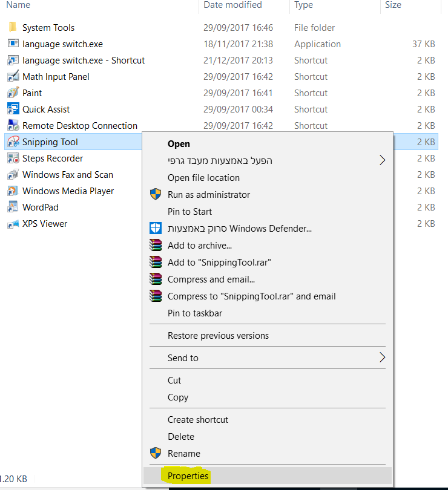Click the Snipping Tool scissors icon
The image size is (448, 490).
13,142
